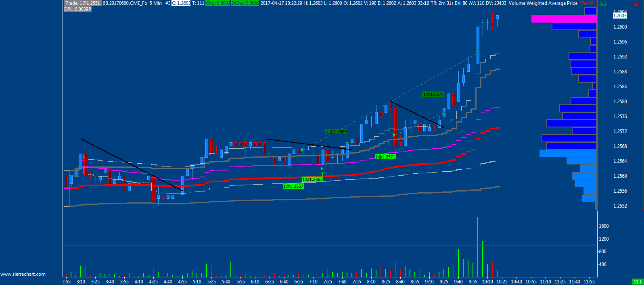Click the Chg: 0.0003 green field
The image size is (644, 285).
pos(218,3)
